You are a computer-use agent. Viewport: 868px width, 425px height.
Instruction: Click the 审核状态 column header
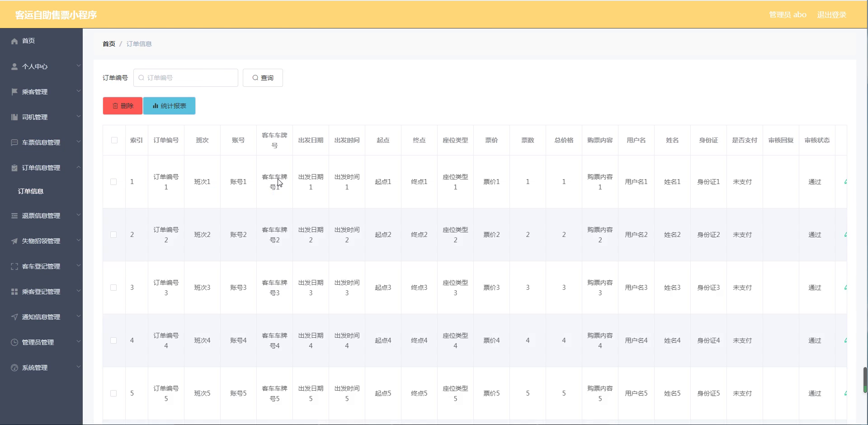[x=817, y=140]
